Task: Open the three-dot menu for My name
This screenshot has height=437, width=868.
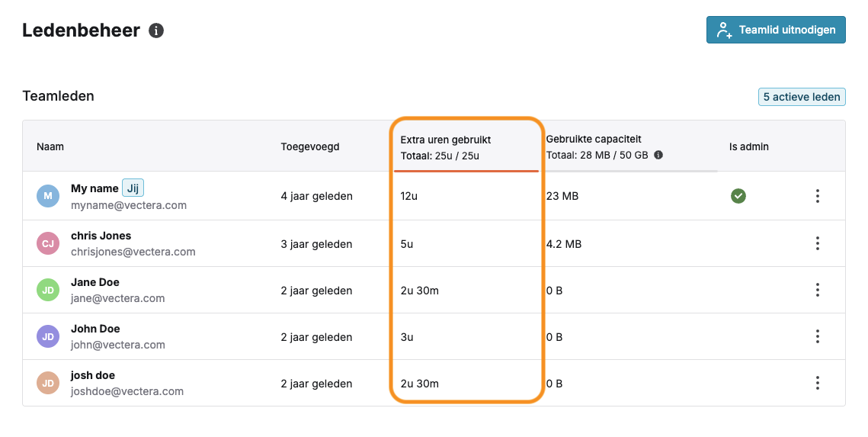Action: click(817, 195)
